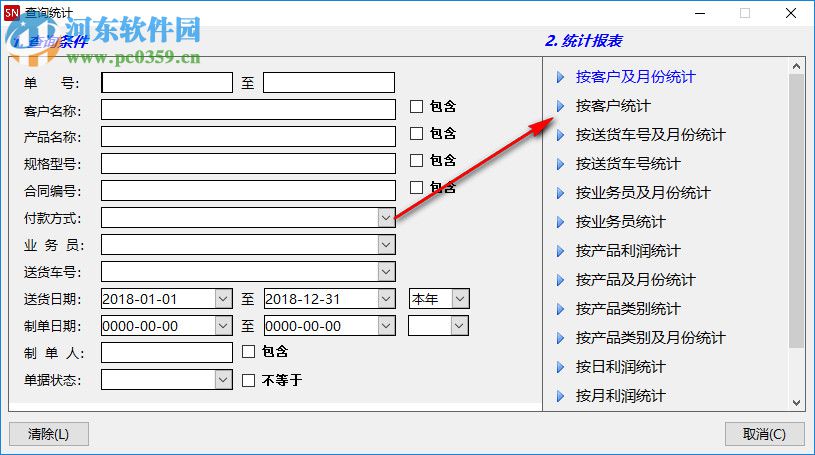
Task: Focus the 客户名称 input field
Action: pyautogui.click(x=248, y=110)
